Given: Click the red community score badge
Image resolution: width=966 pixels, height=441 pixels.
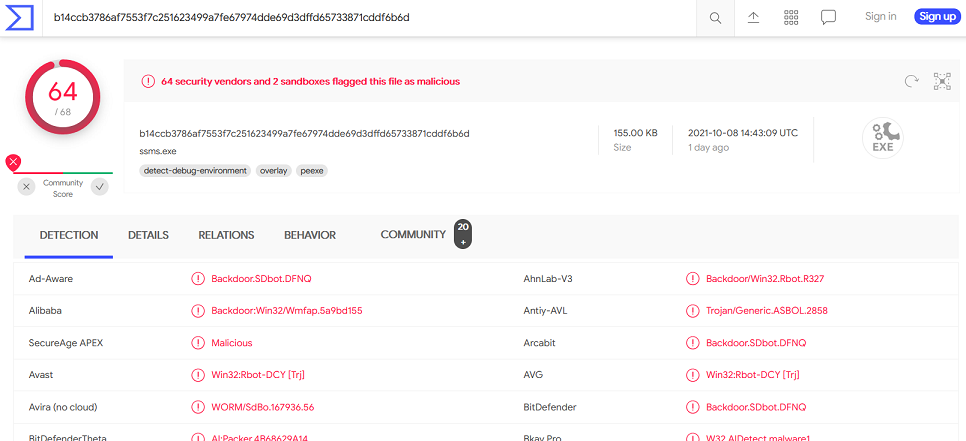Looking at the screenshot, I should click(x=13, y=163).
